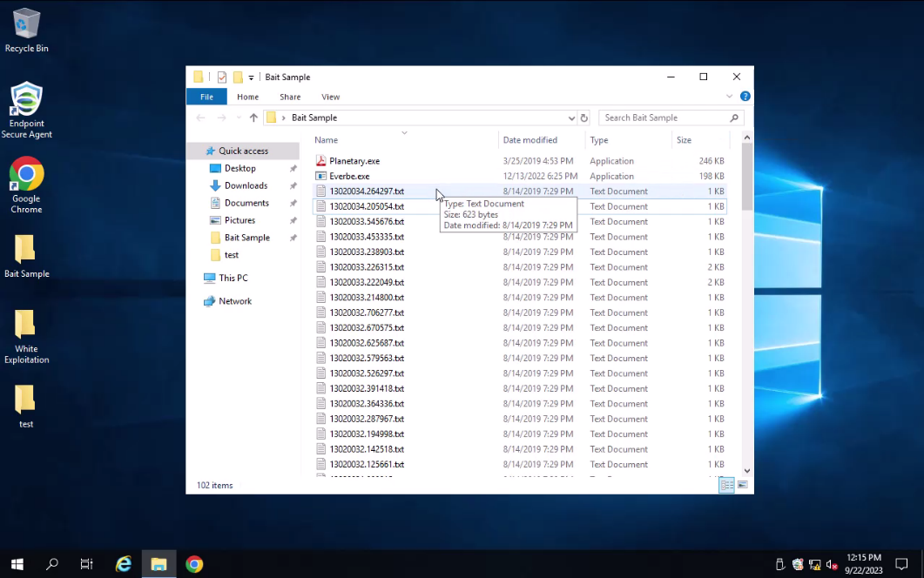This screenshot has height=578, width=924.
Task: Switch to details view layout
Action: (725, 485)
